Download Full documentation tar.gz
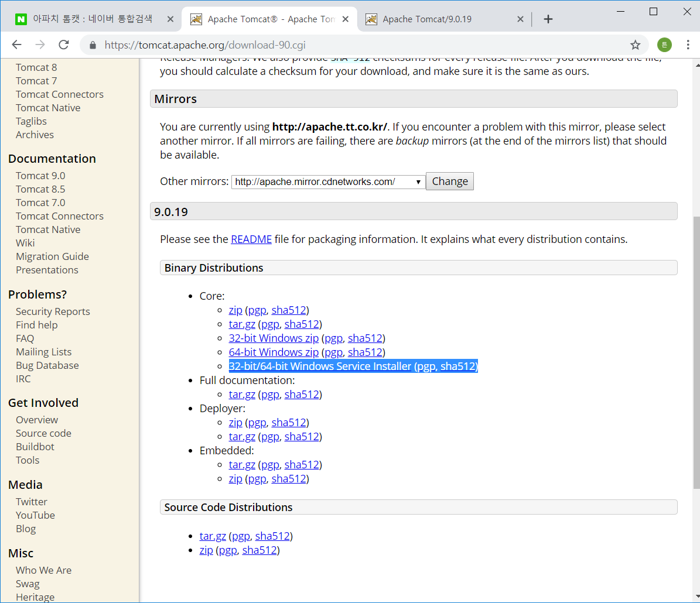The height and width of the screenshot is (603, 700). (242, 395)
